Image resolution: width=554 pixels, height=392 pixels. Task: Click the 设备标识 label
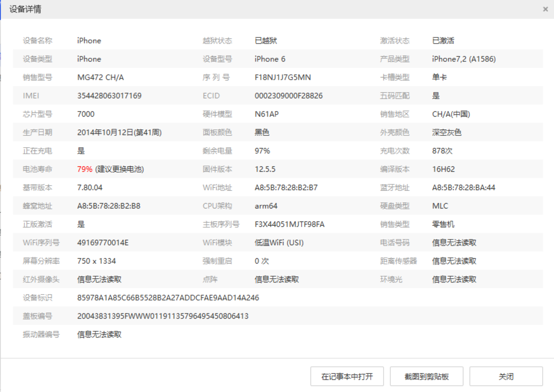(38, 298)
